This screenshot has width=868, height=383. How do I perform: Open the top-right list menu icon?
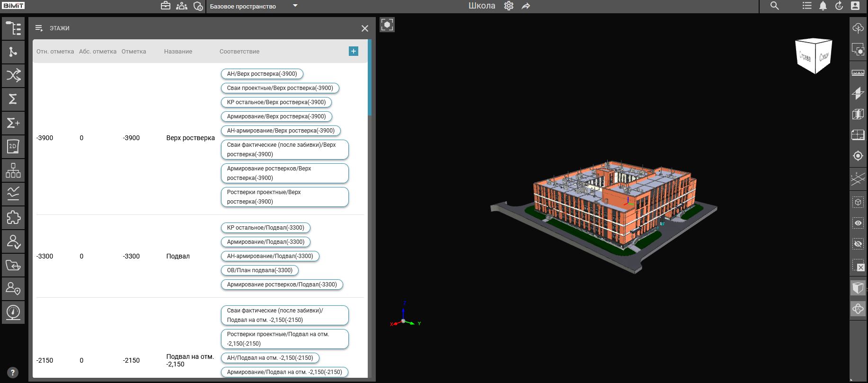[x=807, y=6]
